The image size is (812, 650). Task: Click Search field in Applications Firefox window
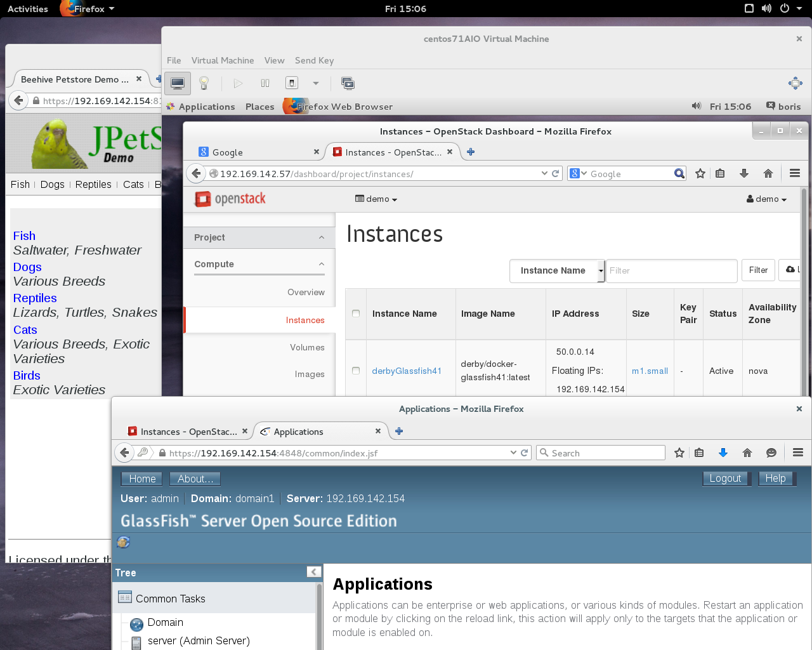(x=601, y=453)
